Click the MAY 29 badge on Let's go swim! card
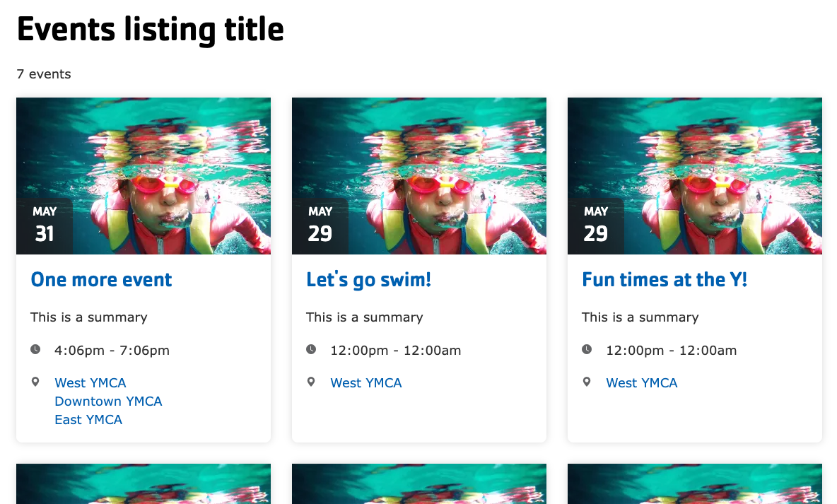This screenshot has width=837, height=504. (x=320, y=225)
